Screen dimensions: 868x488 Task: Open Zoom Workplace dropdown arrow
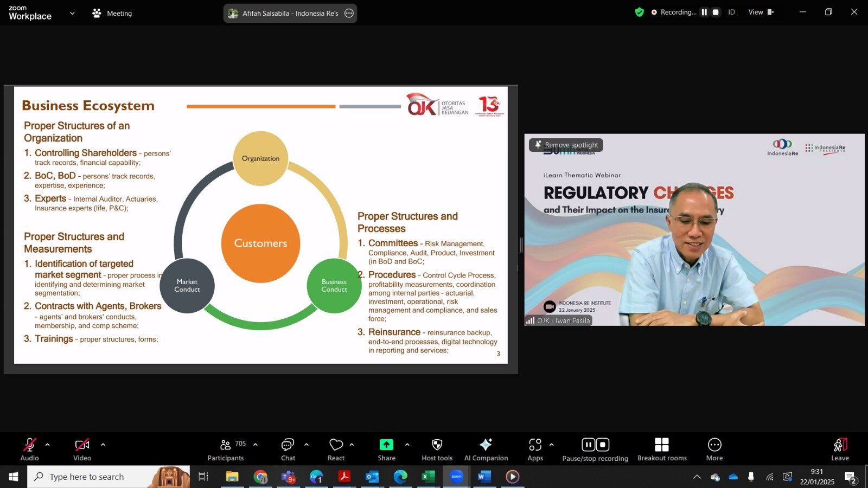[72, 13]
